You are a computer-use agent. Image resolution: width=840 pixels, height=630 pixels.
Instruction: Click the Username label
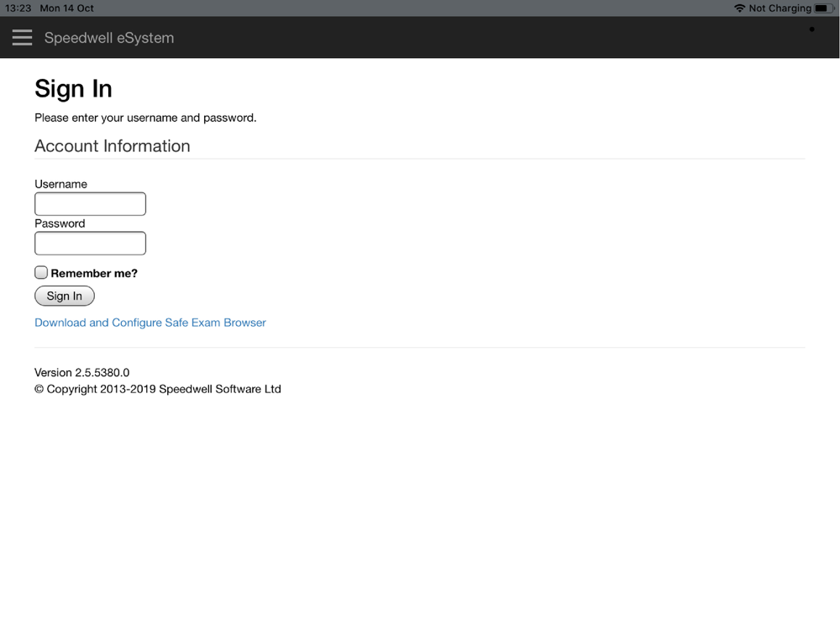coord(61,184)
